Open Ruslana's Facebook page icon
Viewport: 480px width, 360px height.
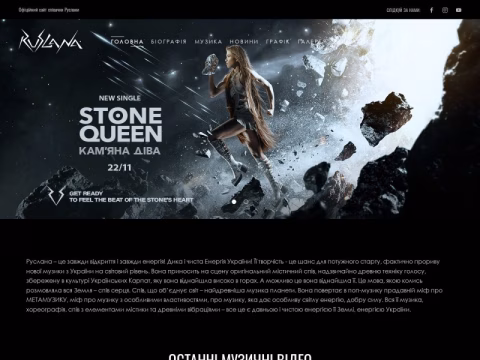431,10
